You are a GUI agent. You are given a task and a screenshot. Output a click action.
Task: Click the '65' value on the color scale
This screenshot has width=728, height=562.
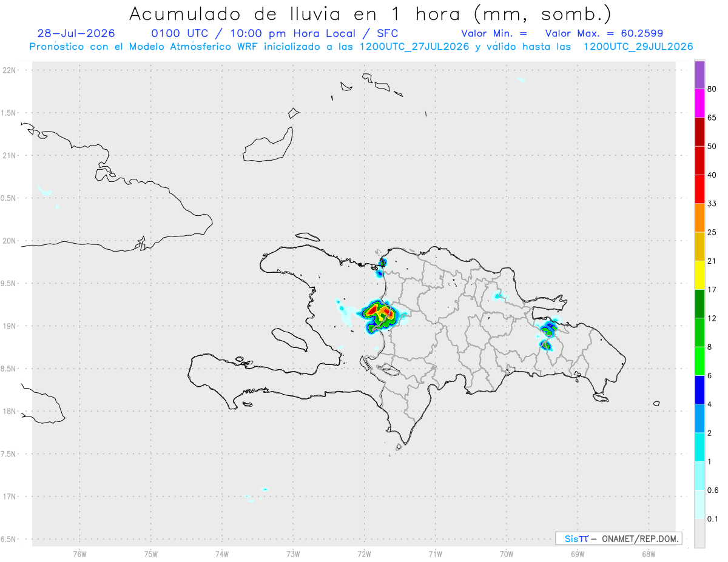coord(712,118)
